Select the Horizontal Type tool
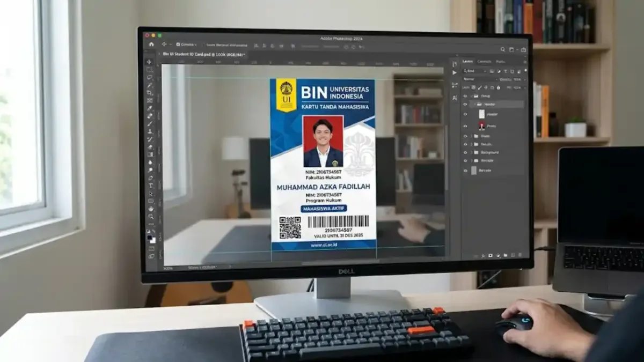 150,186
